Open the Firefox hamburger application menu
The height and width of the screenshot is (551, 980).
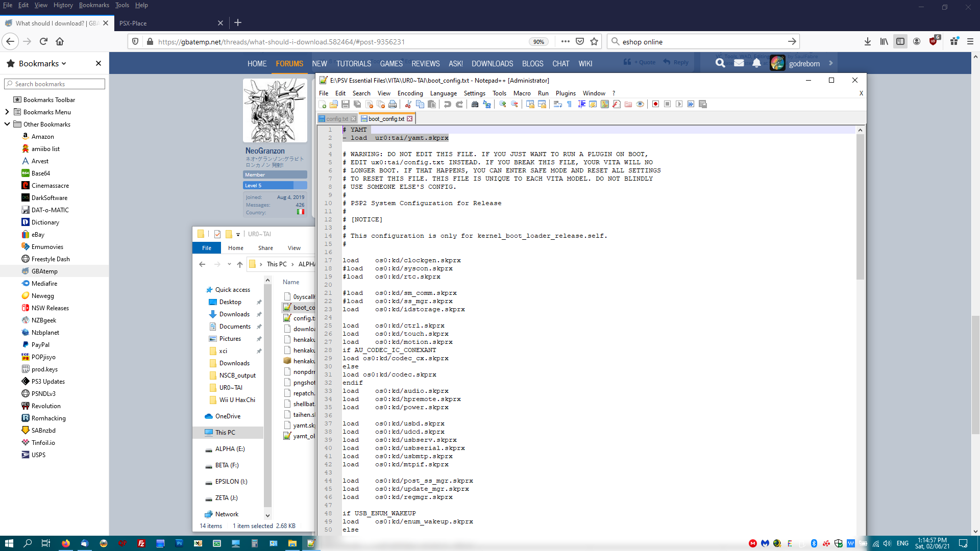pyautogui.click(x=970, y=42)
